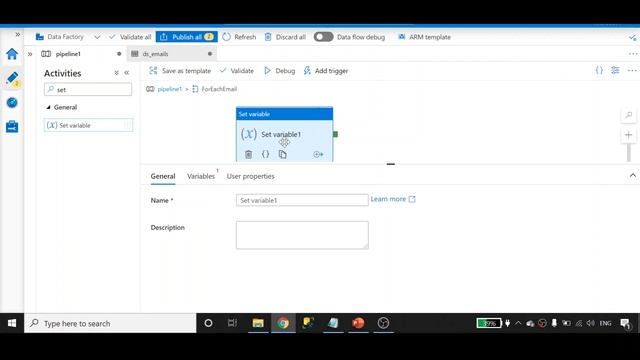Open the Home hub icon in sidebar
640x360 pixels.
pos(12,53)
